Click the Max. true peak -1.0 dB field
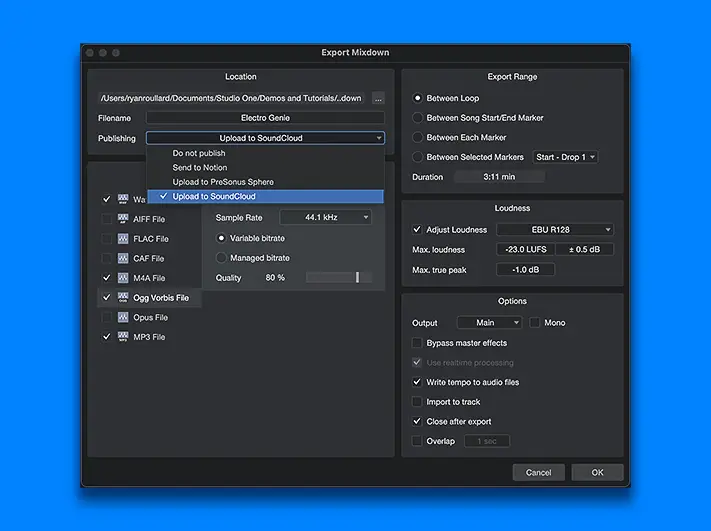Image resolution: width=711 pixels, height=531 pixels. pos(526,269)
